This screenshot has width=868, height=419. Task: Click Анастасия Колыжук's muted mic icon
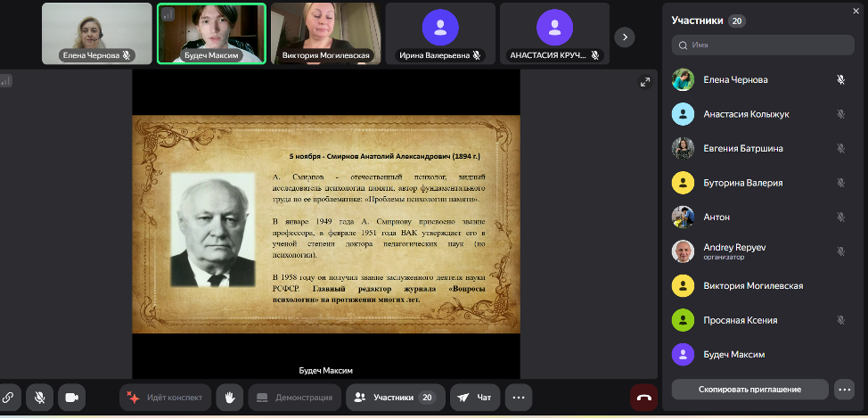(840, 114)
